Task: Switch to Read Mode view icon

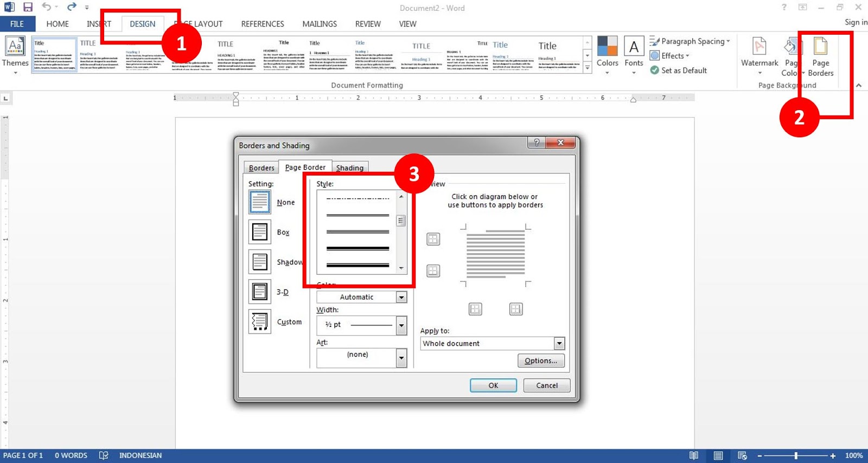Action: coord(694,455)
